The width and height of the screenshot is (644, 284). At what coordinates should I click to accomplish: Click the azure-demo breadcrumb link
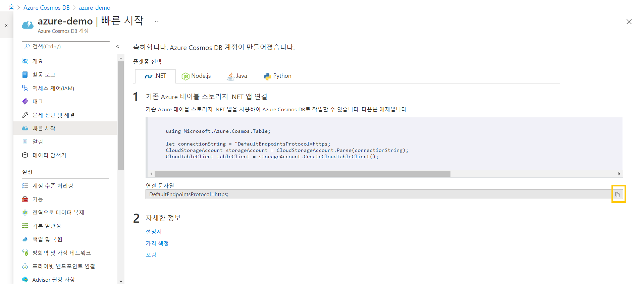pyautogui.click(x=95, y=7)
